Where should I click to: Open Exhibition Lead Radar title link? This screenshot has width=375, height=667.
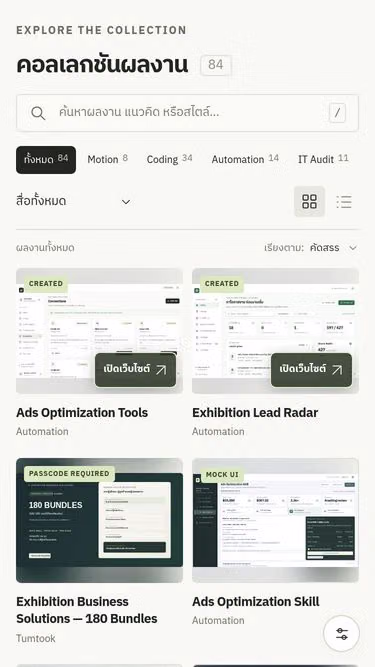pos(255,413)
